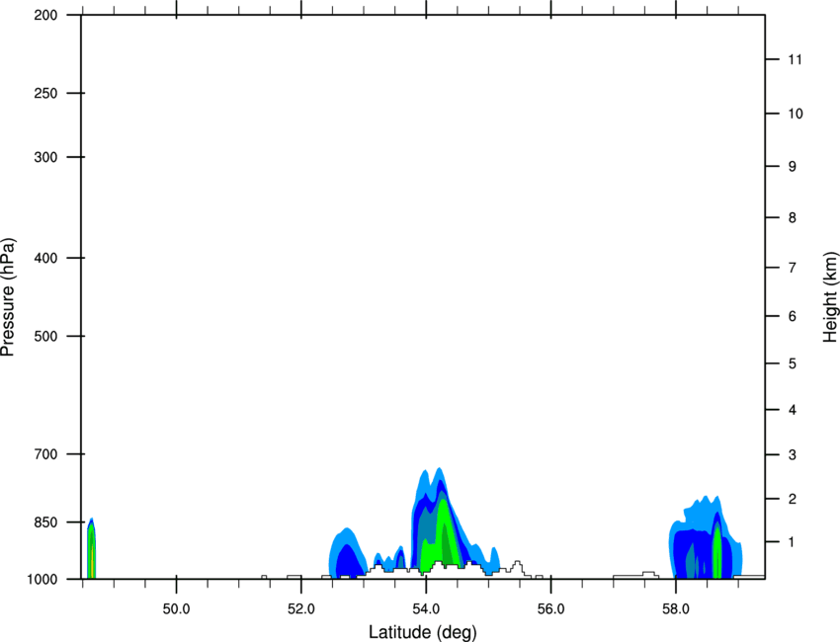Click the 500 pressure tick label
The height and width of the screenshot is (642, 840).
coord(46,336)
